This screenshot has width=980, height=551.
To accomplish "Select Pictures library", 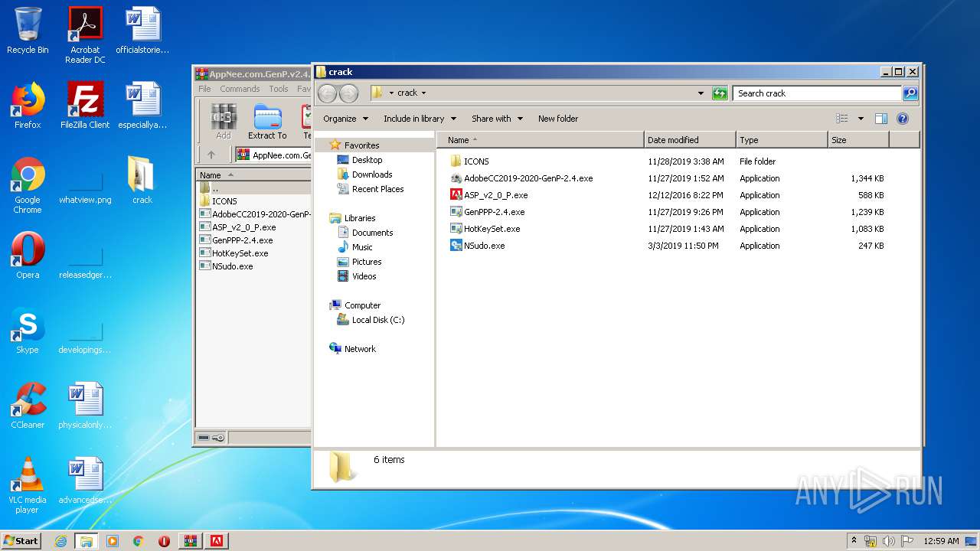I will [x=367, y=262].
